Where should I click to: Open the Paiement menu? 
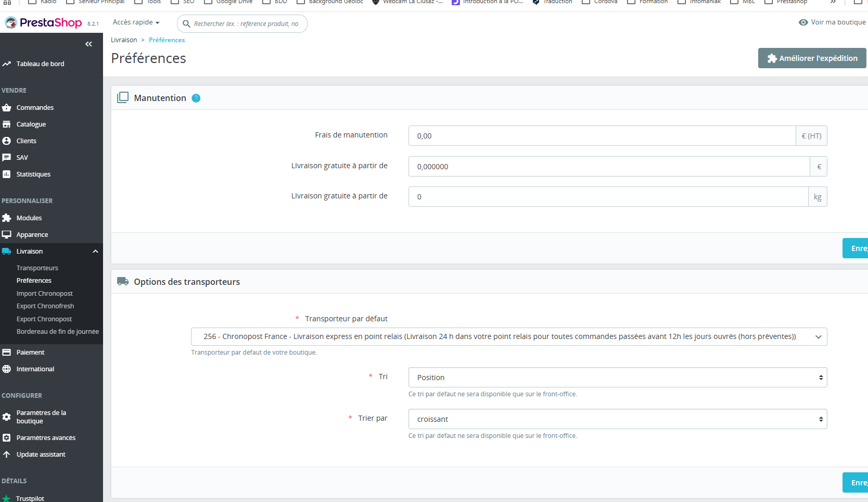[30, 353]
